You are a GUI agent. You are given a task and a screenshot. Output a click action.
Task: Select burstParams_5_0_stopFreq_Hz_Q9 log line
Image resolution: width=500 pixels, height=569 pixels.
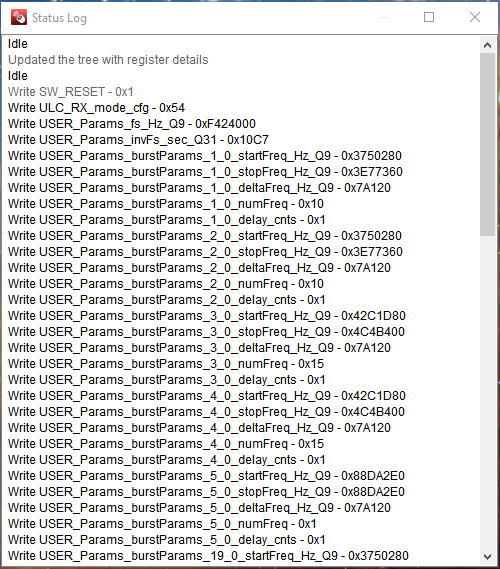click(206, 491)
